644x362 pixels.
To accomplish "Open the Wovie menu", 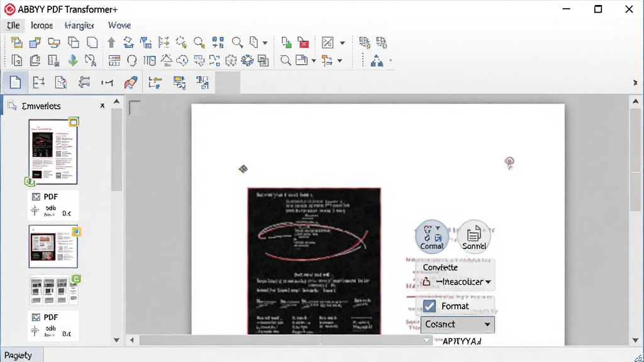I will (119, 25).
